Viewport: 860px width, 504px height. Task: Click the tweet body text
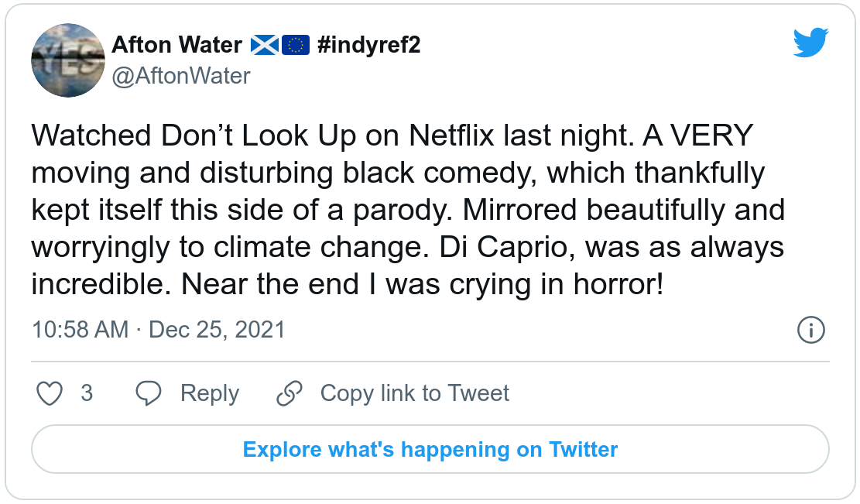click(403, 211)
